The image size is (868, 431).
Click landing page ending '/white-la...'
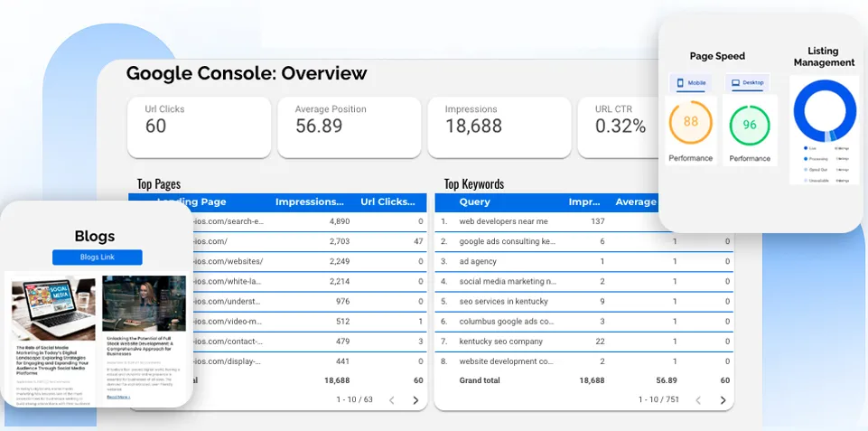pos(227,281)
